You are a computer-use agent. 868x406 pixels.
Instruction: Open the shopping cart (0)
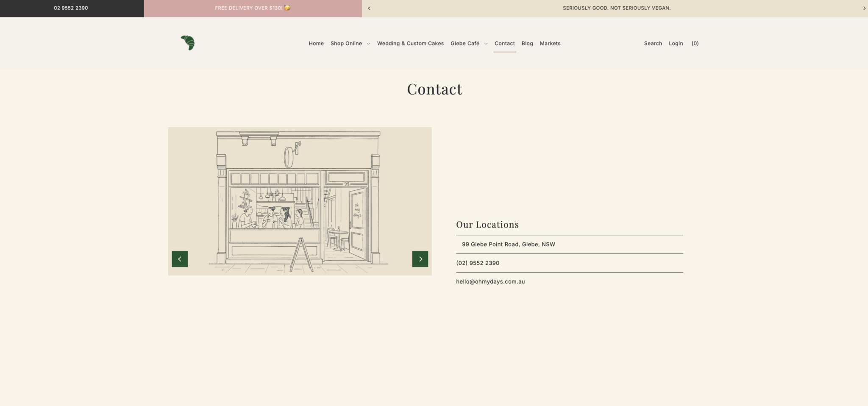pyautogui.click(x=695, y=43)
